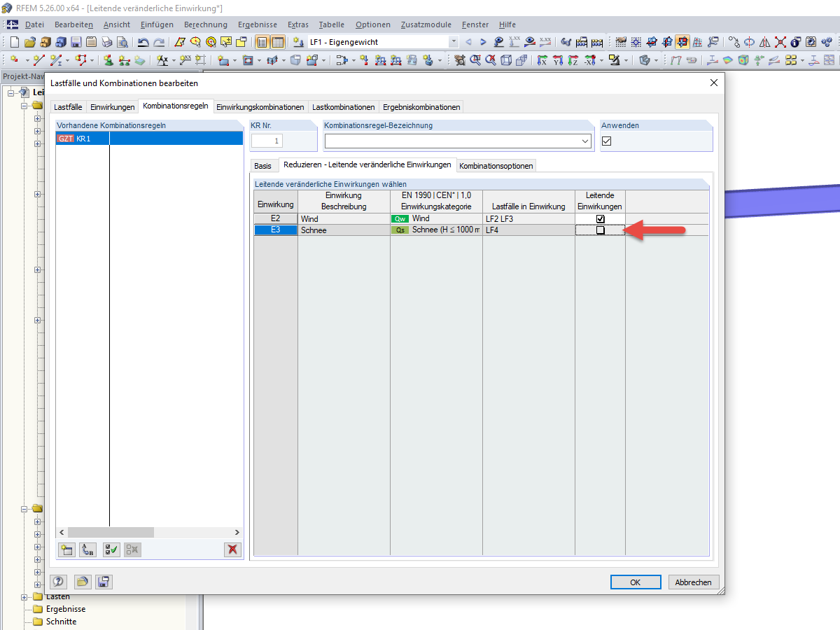Viewport: 840px width, 630px height.
Task: Enable Leitende Einwirkungen for the Schnee row
Action: click(600, 230)
